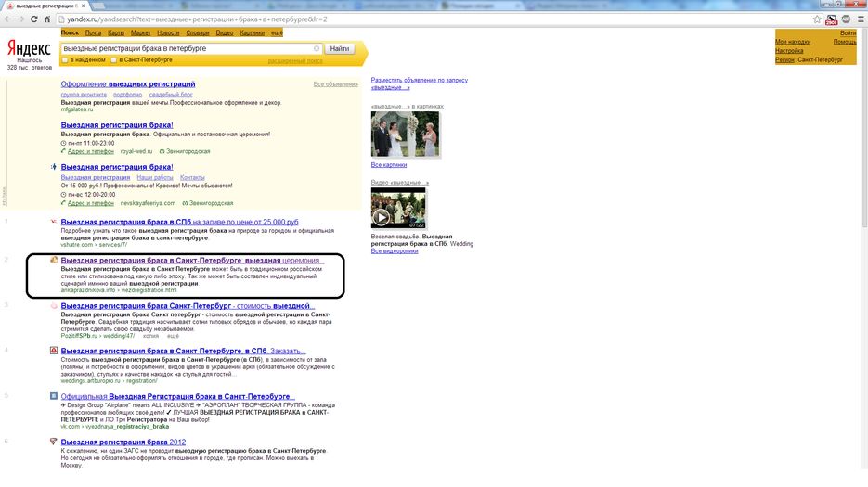The image size is (868, 487).
Task: Open 'расширенный поиск' advanced search link
Action: point(295,61)
